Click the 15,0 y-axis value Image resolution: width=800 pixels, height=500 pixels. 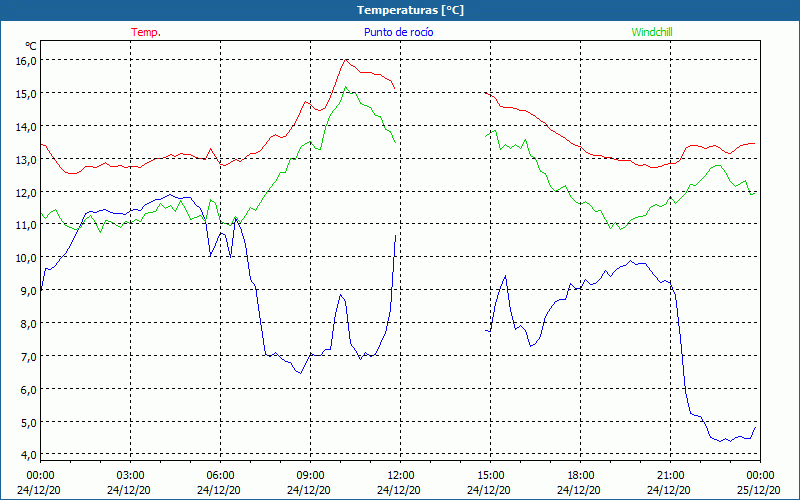coord(27,94)
